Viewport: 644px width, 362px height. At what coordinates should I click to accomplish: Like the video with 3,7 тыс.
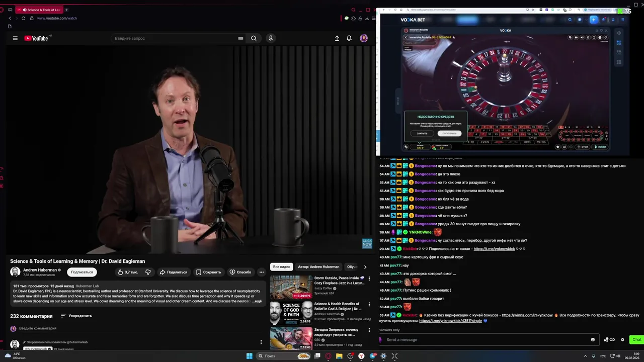point(127,272)
